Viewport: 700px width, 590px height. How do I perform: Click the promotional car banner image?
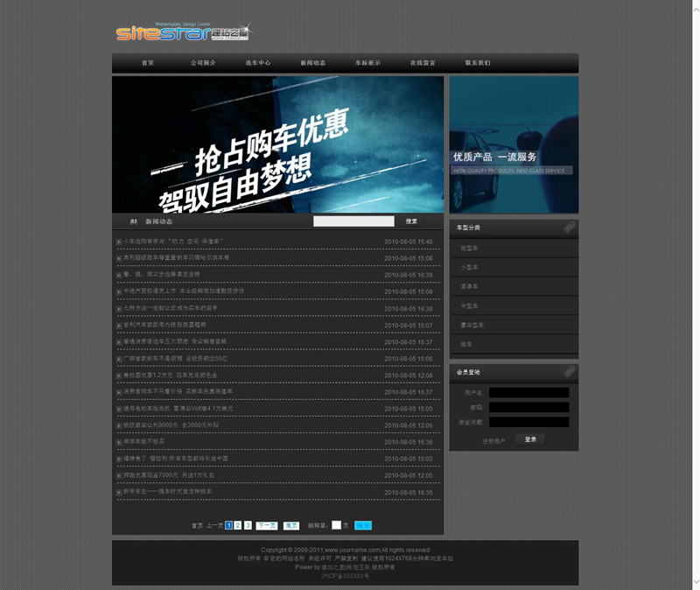click(277, 144)
